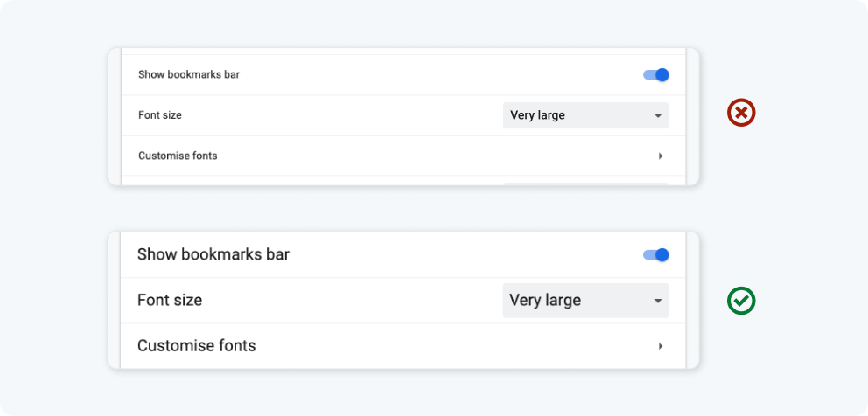
Task: Click the large-text 'Font size' label
Action: tap(170, 301)
